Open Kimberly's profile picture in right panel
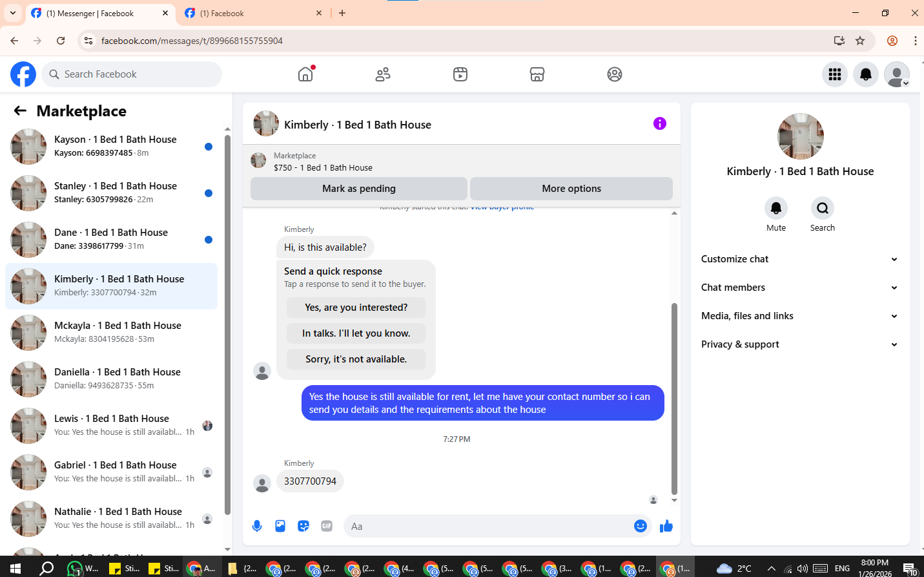 [x=801, y=136]
